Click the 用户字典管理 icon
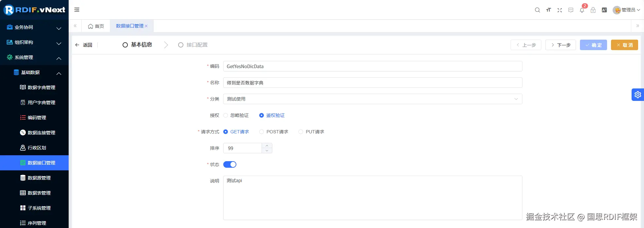Screen dimensions: 644x228 pyautogui.click(x=23, y=103)
